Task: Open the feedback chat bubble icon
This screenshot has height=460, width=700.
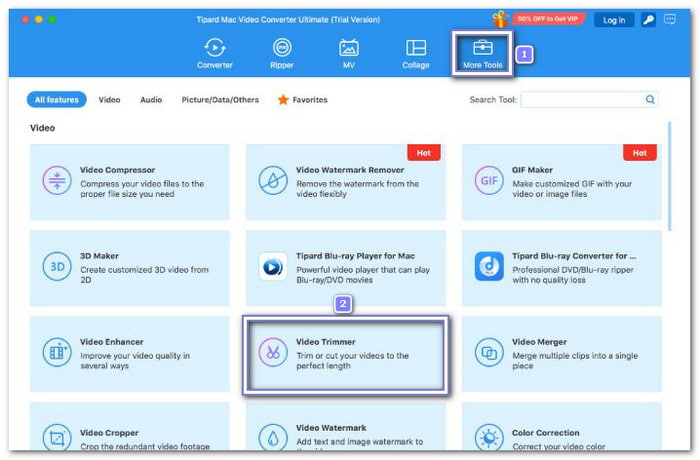Action: click(670, 19)
